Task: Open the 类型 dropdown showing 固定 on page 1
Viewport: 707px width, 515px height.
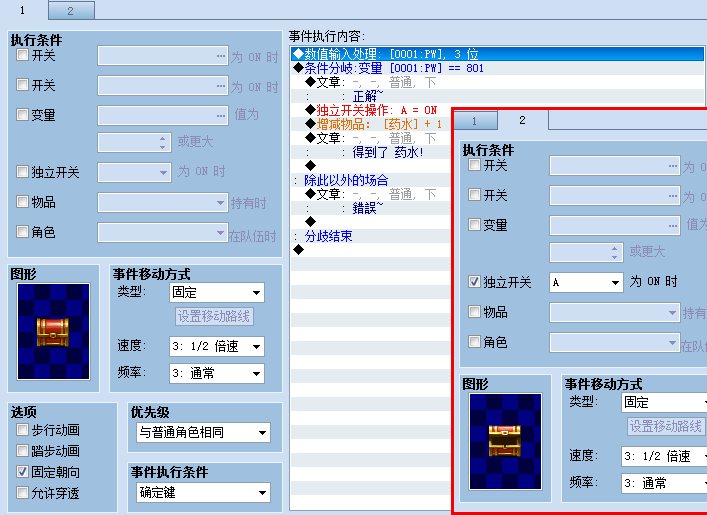Action: pos(216,293)
